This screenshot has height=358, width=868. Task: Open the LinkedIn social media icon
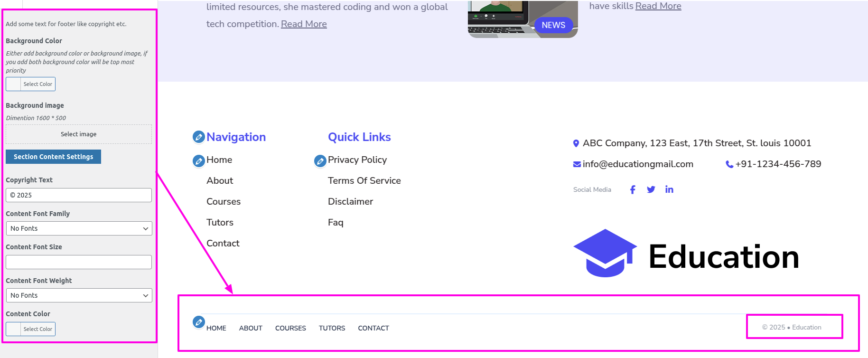669,190
